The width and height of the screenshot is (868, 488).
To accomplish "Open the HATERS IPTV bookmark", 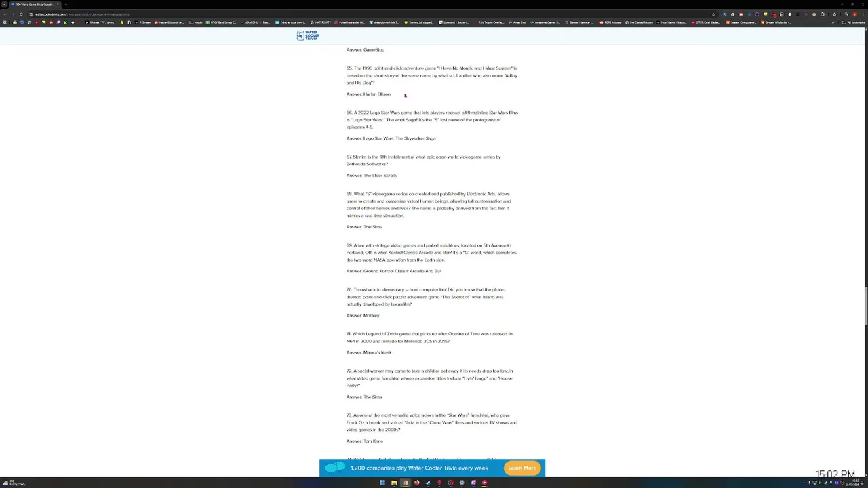I will (x=321, y=22).
